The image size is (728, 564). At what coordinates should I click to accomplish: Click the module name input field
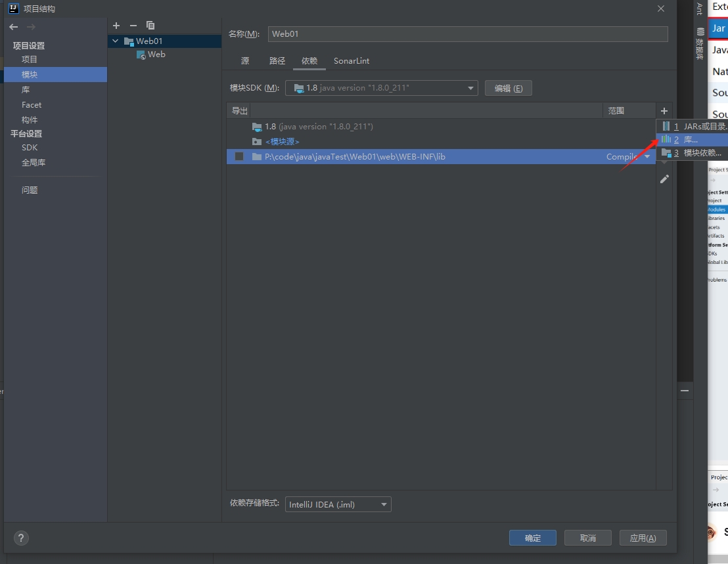[x=468, y=34]
